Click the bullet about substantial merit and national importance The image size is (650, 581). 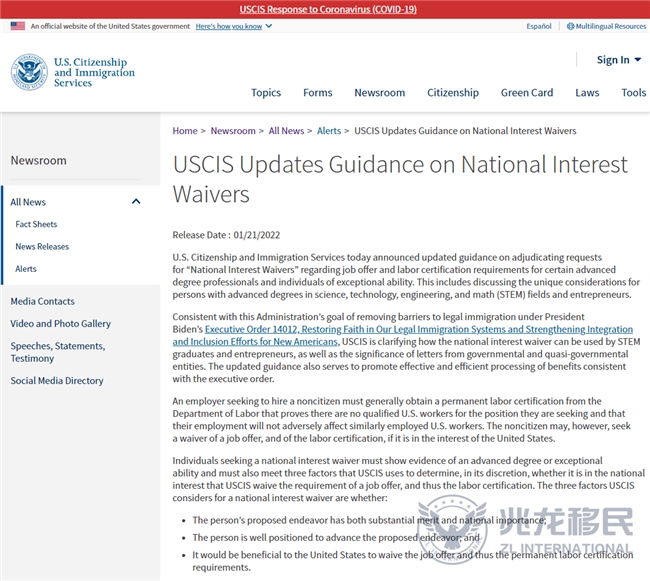tap(369, 520)
